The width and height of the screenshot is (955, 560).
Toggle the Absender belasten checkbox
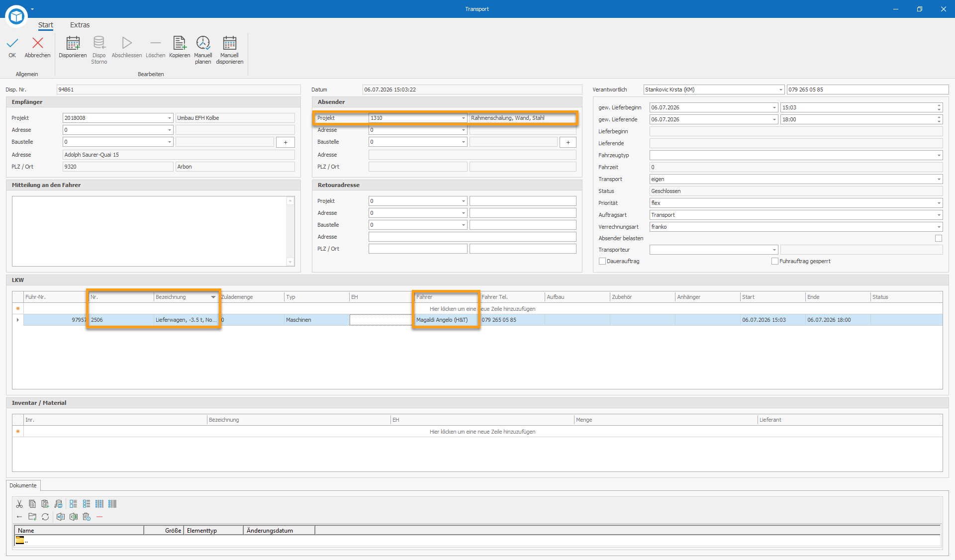tap(938, 238)
